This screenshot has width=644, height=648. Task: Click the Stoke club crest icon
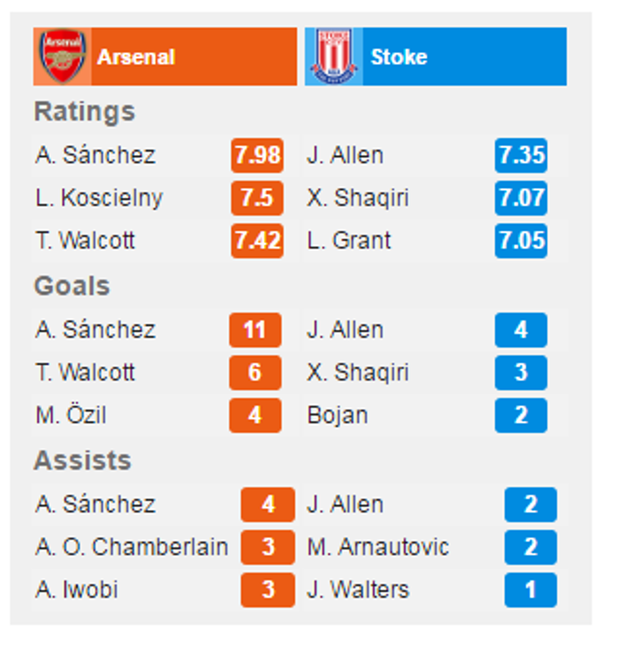coord(334,57)
